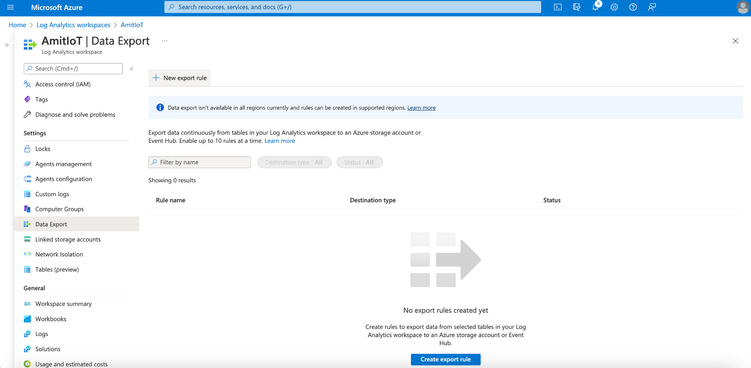Open the user account avatar
Screen dimensions: 751x368
pyautogui.click(x=742, y=7)
